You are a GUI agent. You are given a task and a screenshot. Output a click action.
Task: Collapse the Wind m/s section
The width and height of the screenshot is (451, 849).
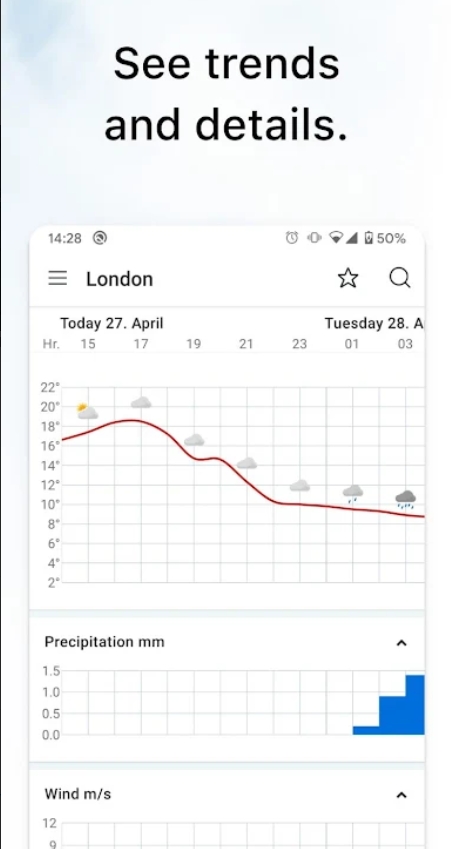tap(401, 795)
